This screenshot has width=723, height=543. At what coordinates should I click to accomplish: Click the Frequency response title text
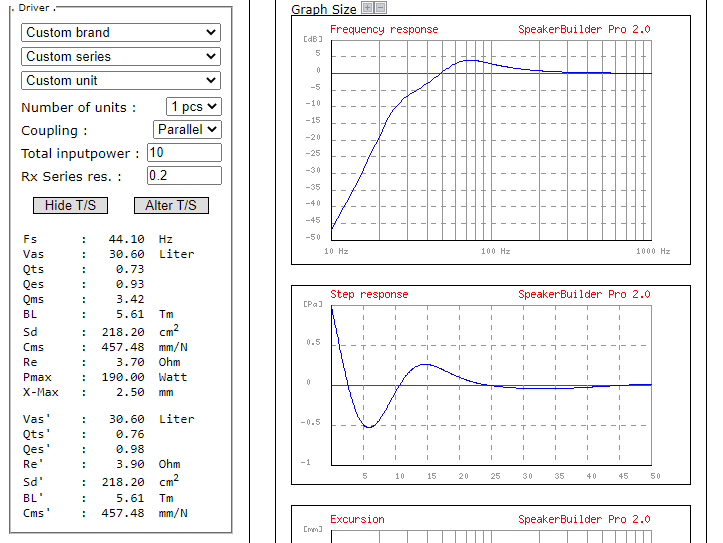(x=384, y=30)
